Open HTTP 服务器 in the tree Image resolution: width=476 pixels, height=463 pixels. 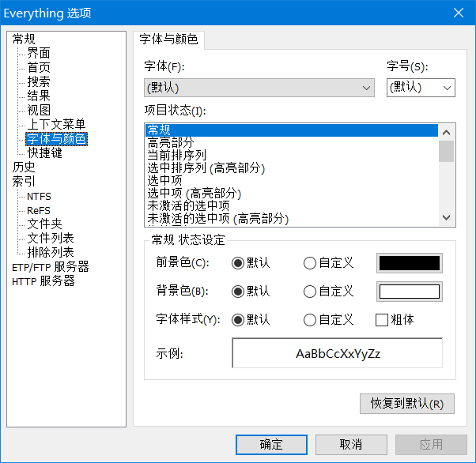click(43, 281)
